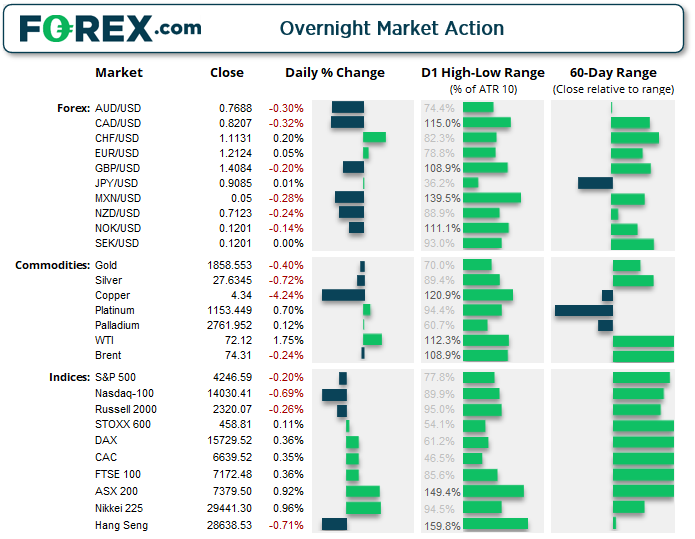Select the Commodities category label
This screenshot has width=695, height=539.
click(x=51, y=265)
